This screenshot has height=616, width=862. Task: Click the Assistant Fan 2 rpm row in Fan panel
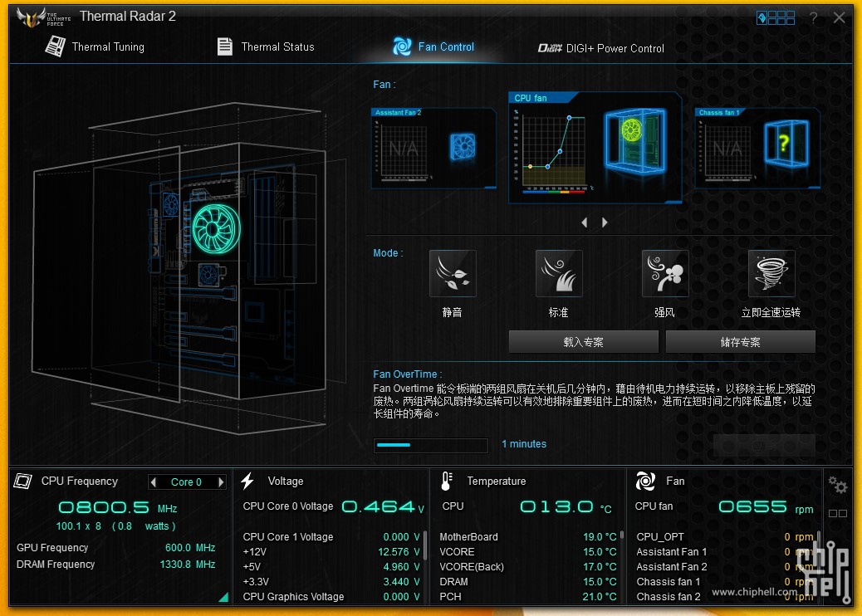click(x=725, y=566)
